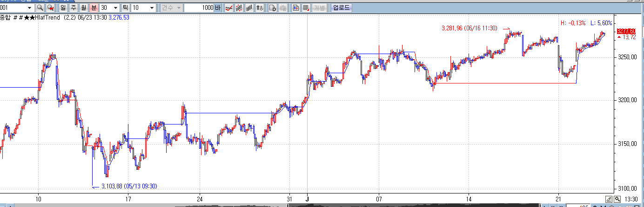Click the bar count field showing 1000
Viewport: 644px width, 207px height.
(x=199, y=8)
